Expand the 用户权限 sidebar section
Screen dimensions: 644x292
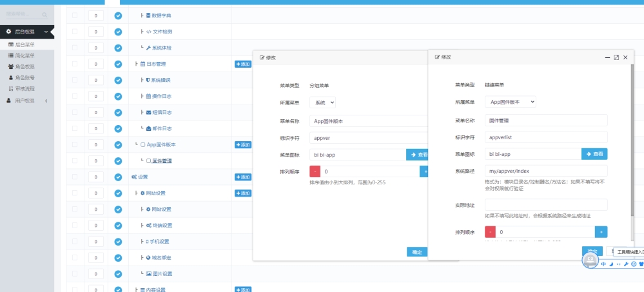pos(27,101)
